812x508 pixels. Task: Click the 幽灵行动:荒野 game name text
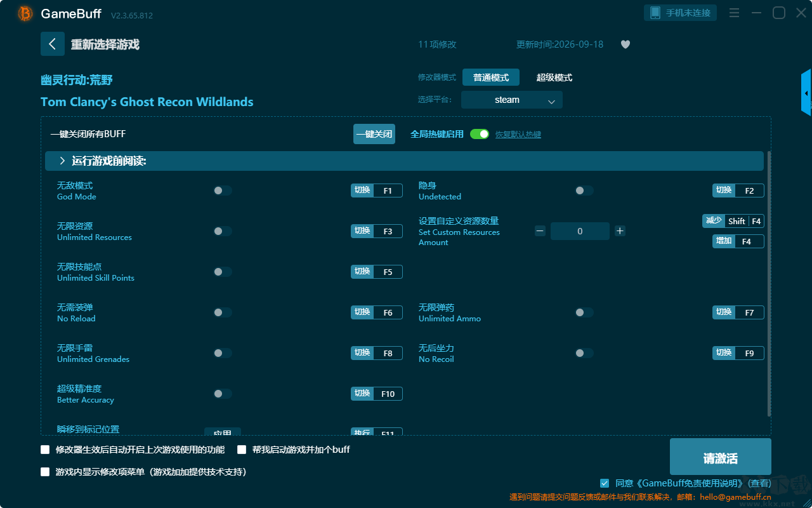click(x=77, y=80)
